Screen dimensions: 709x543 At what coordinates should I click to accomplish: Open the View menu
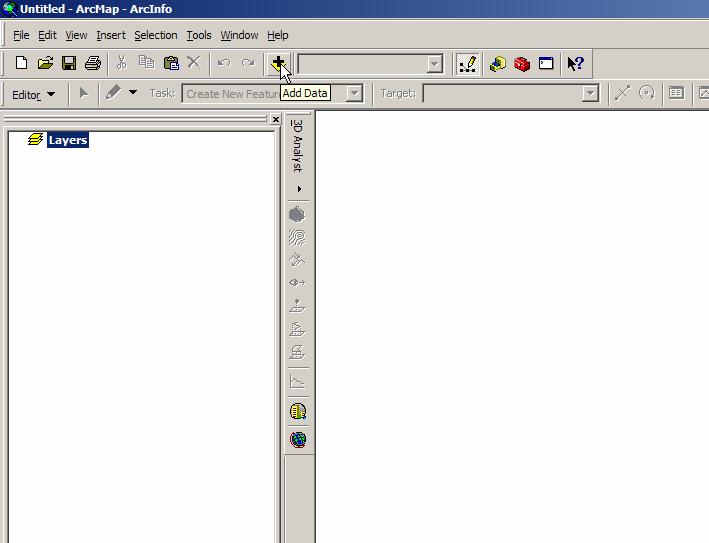(76, 35)
